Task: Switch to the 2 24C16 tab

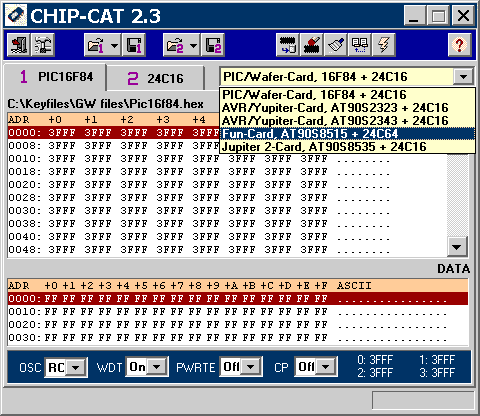Action: 155,79
